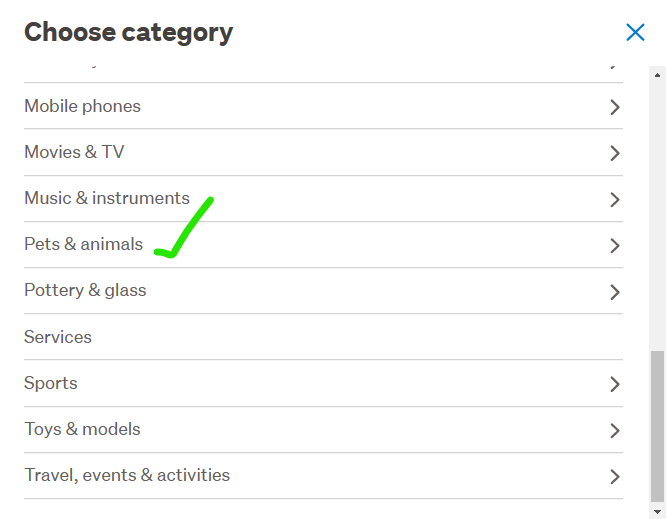Expand Toys & models chevron arrow
The height and width of the screenshot is (519, 666).
(615, 431)
